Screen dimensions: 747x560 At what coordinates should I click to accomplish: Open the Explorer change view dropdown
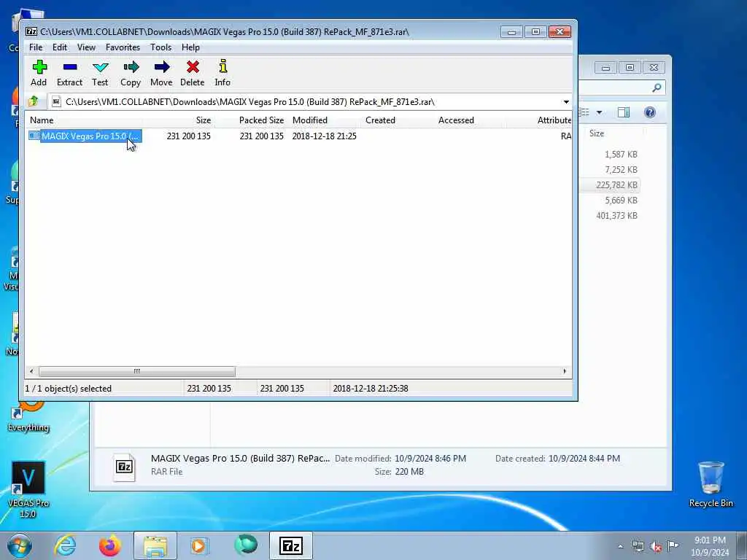click(600, 112)
